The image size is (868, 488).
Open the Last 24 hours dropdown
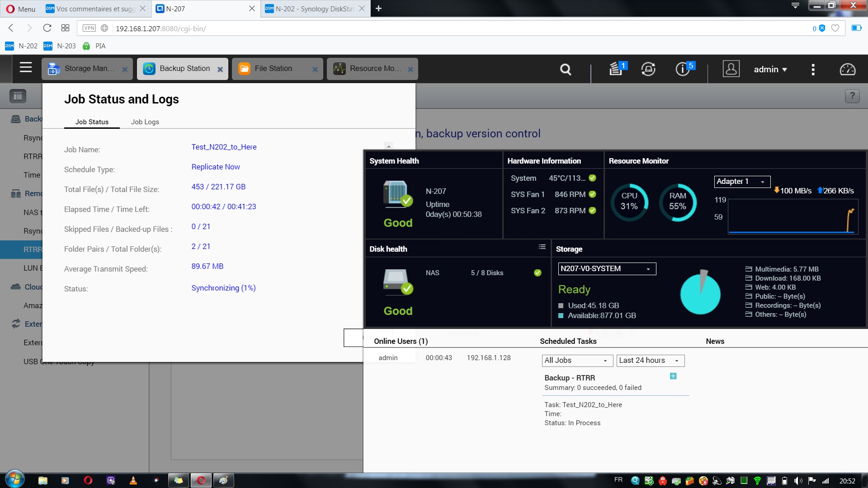click(650, 361)
